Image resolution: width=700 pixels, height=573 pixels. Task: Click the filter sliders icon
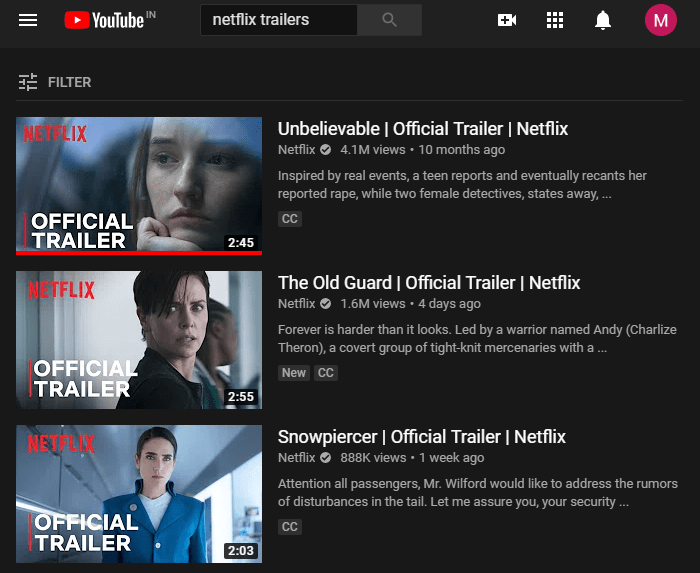(x=28, y=82)
